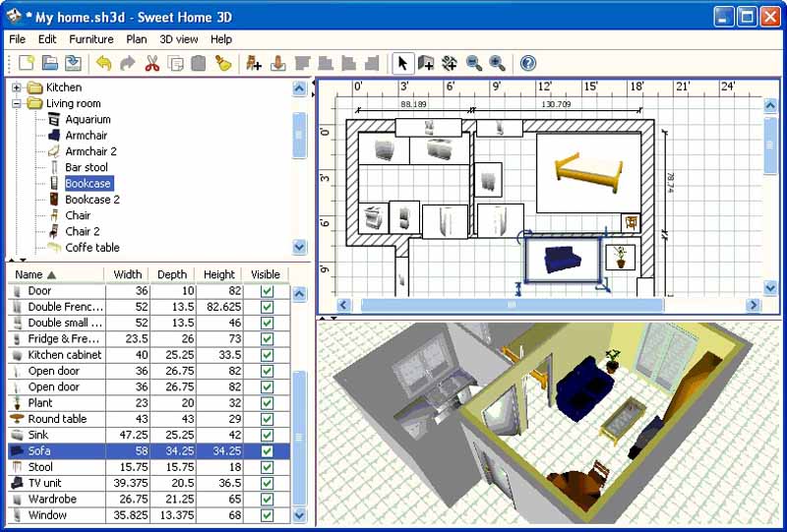
Task: Click the Align on right icon
Action: pyautogui.click(x=372, y=63)
